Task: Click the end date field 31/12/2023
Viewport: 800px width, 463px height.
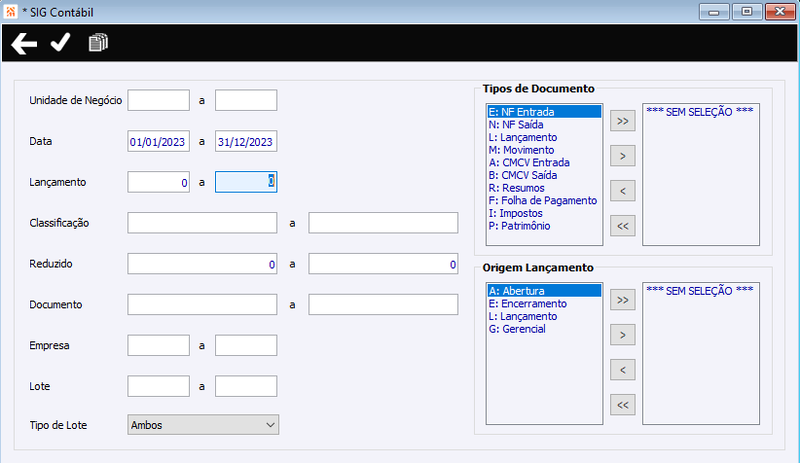Action: [x=246, y=141]
